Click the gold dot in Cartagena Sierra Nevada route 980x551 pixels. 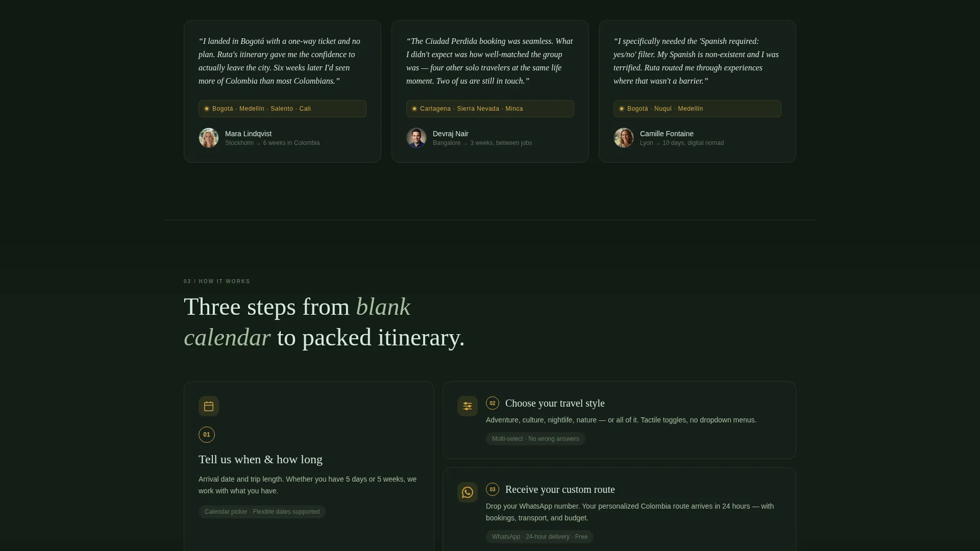point(414,109)
